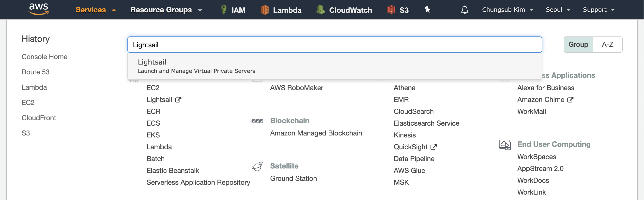Open Elastic Beanstalk
The image size is (644, 200).
(x=173, y=170)
